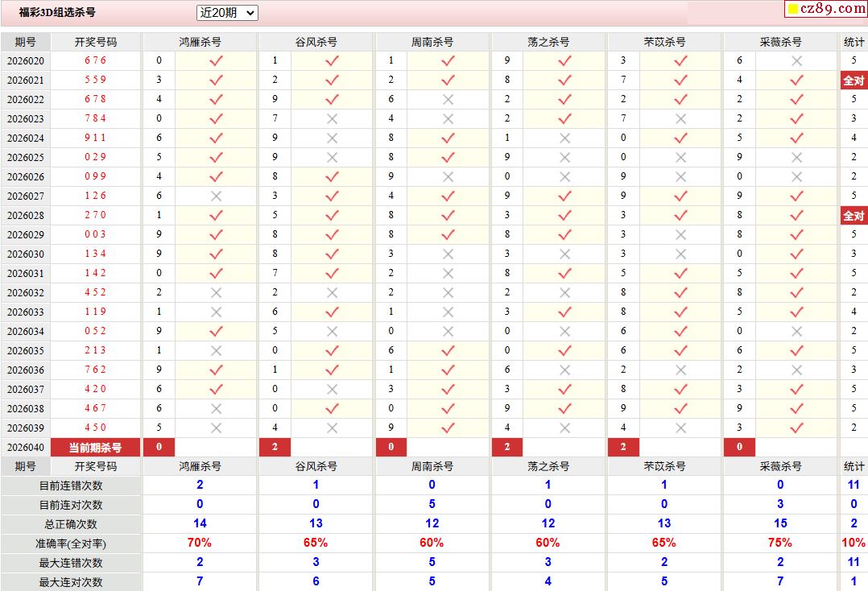Click the 全对 badge in row 2026028
The image size is (868, 591).
pos(854,216)
